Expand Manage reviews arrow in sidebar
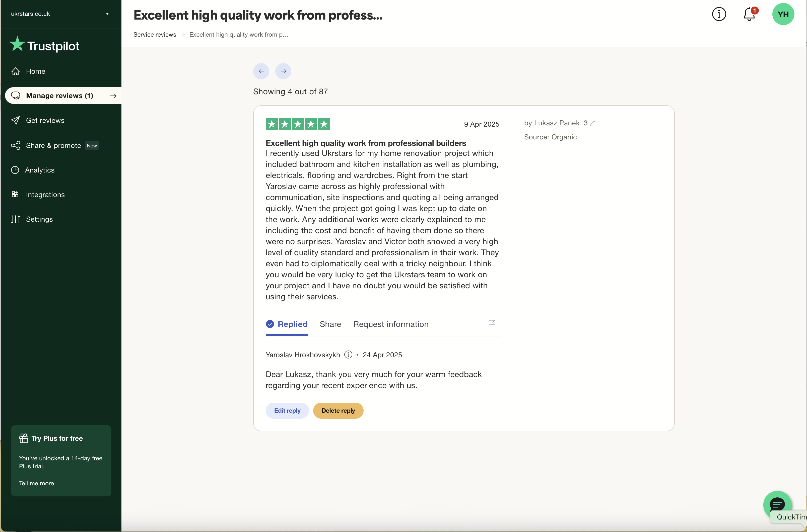807x532 pixels. click(x=113, y=96)
